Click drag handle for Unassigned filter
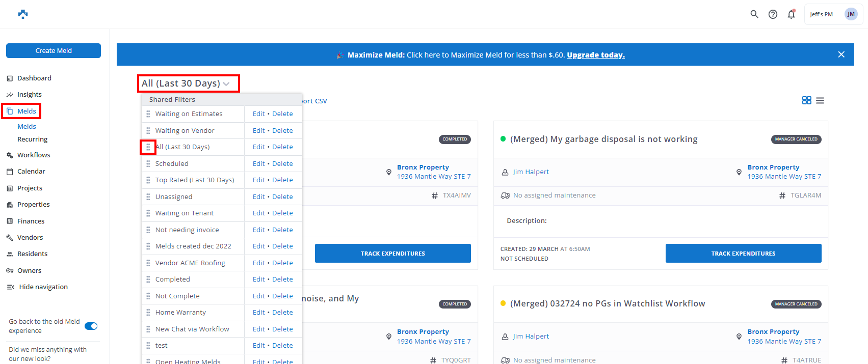The image size is (868, 364). [148, 197]
